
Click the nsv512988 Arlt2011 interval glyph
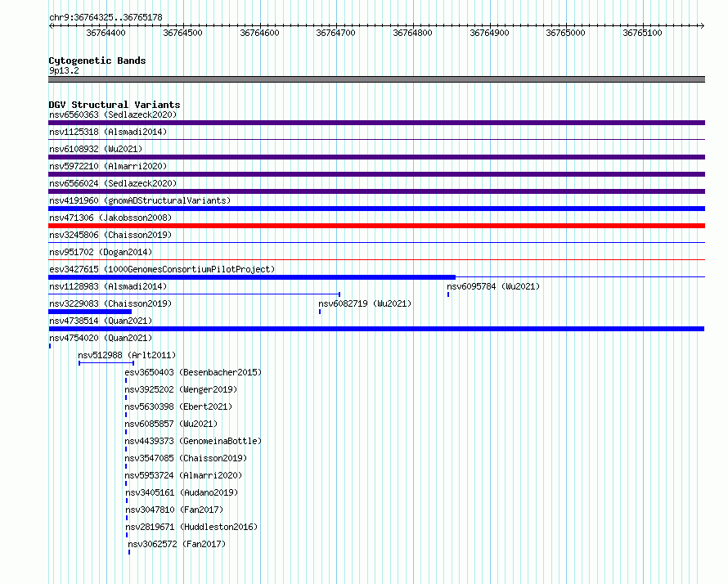click(x=106, y=363)
